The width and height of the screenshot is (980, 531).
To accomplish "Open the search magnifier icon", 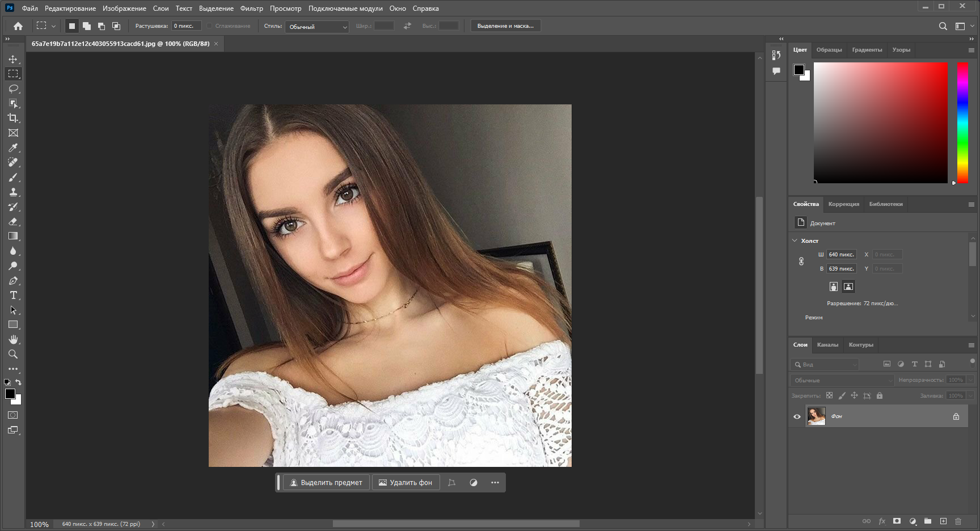I will [943, 26].
